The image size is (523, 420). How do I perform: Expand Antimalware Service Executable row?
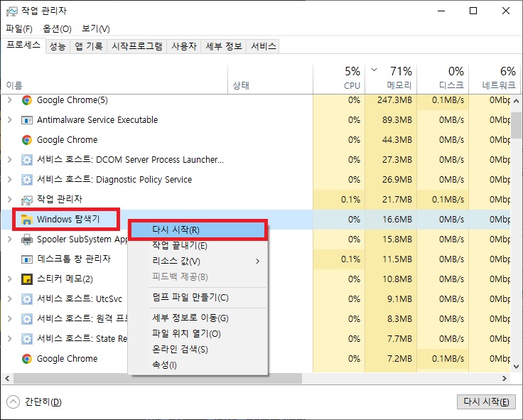[x=10, y=120]
